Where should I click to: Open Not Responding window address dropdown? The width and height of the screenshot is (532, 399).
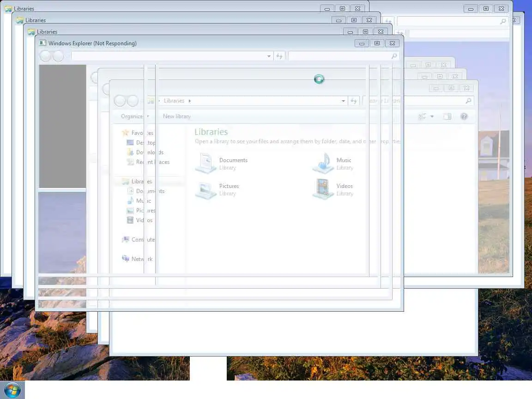[269, 56]
